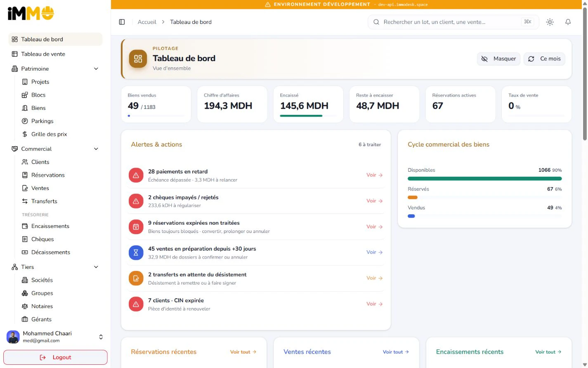Click the Encaissé progress bar
588x368 pixels.
308,116
